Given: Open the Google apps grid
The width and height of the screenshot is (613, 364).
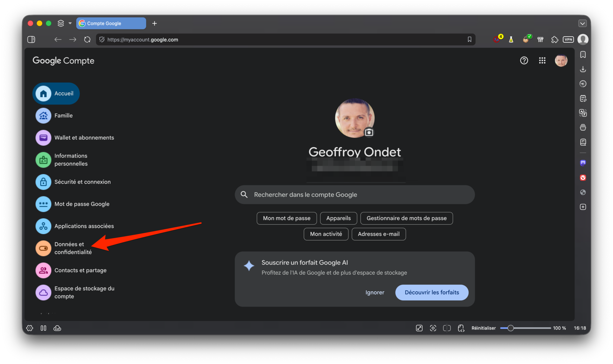Looking at the screenshot, I should (542, 60).
